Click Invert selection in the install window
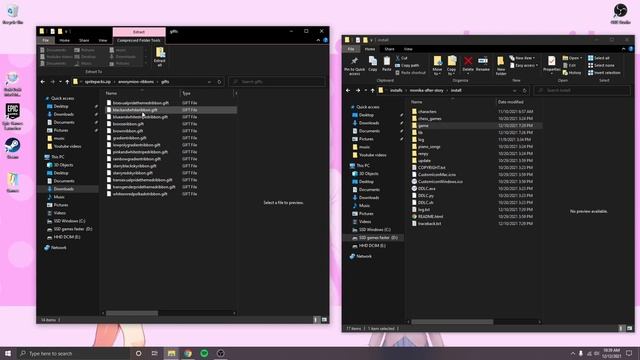 (x=604, y=73)
